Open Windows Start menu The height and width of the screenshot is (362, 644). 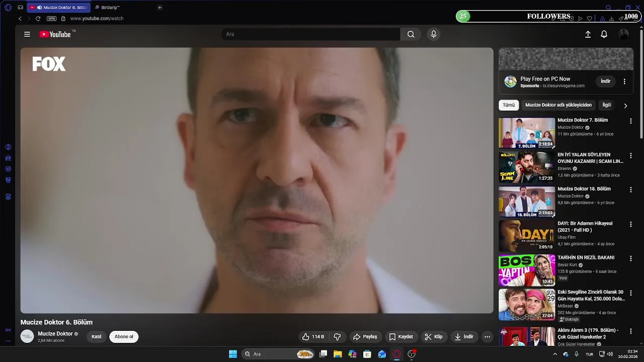pos(233,354)
